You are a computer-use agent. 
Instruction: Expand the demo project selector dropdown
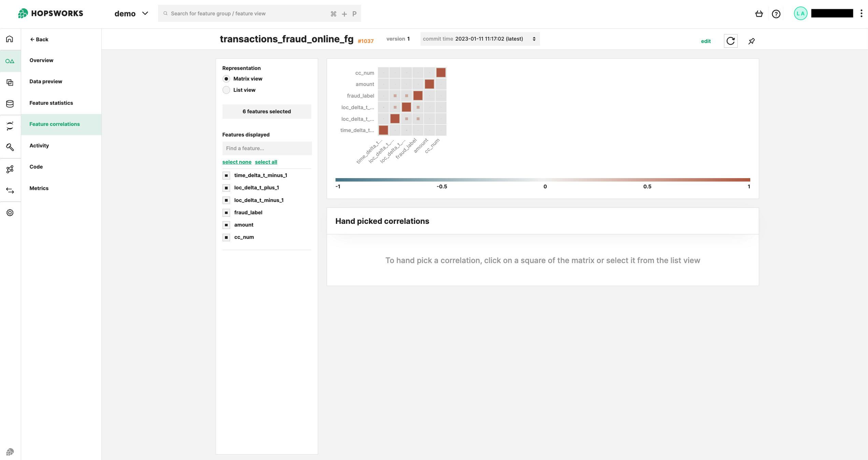[145, 13]
